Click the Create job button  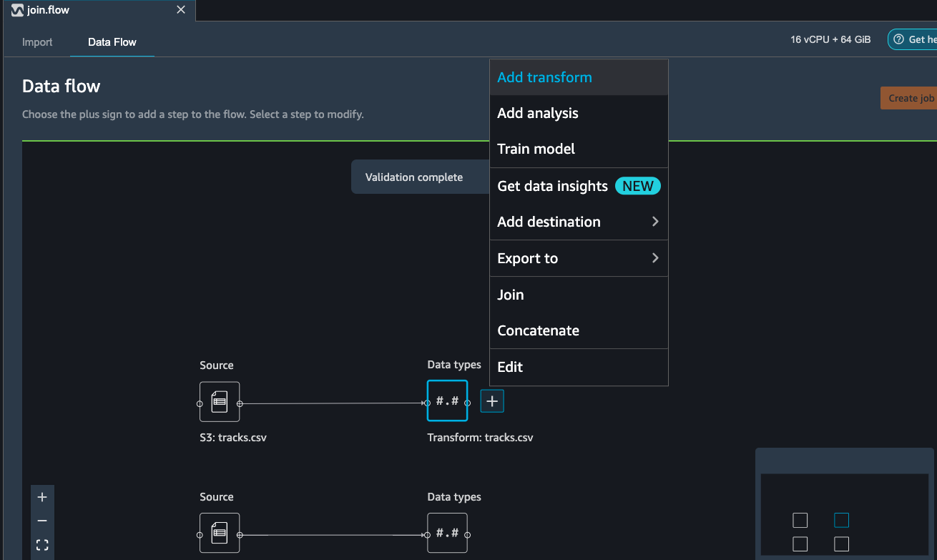tap(911, 98)
